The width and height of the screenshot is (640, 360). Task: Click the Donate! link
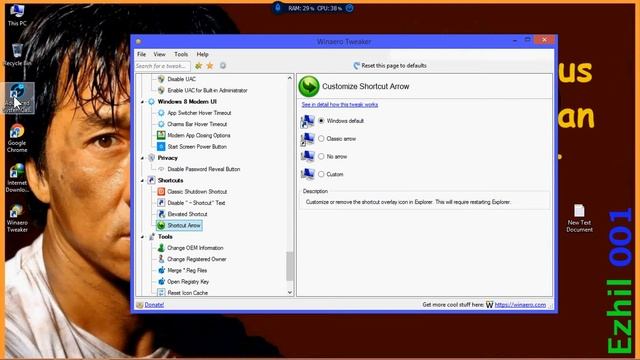(x=154, y=305)
